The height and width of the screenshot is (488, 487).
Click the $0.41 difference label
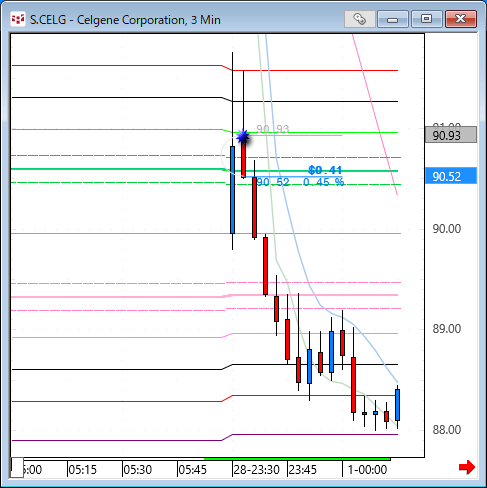325,170
